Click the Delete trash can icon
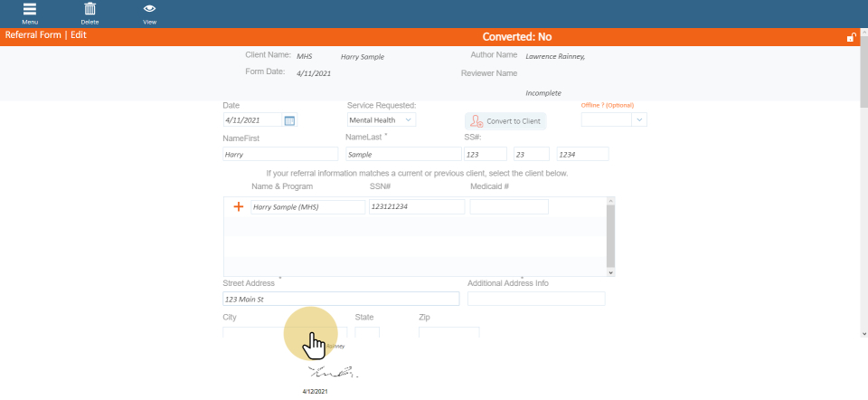Image resolution: width=868 pixels, height=400 pixels. [x=90, y=10]
